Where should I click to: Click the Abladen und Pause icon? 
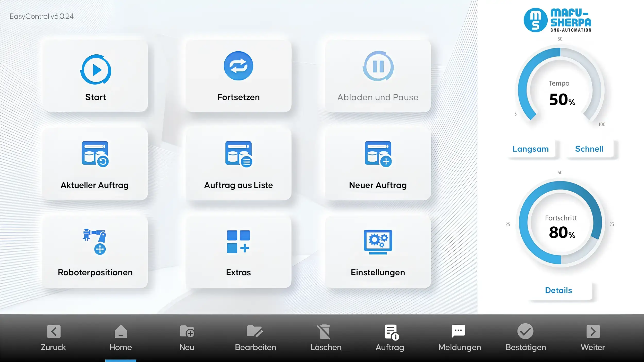(x=378, y=67)
